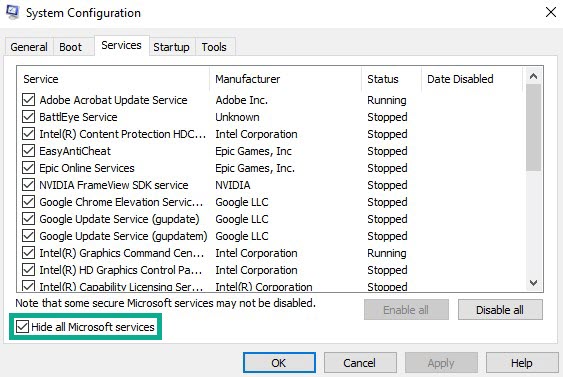Viewport: 563px width, 377px height.
Task: Uncheck Intel(R) Graphics Command Center service
Action: point(28,253)
